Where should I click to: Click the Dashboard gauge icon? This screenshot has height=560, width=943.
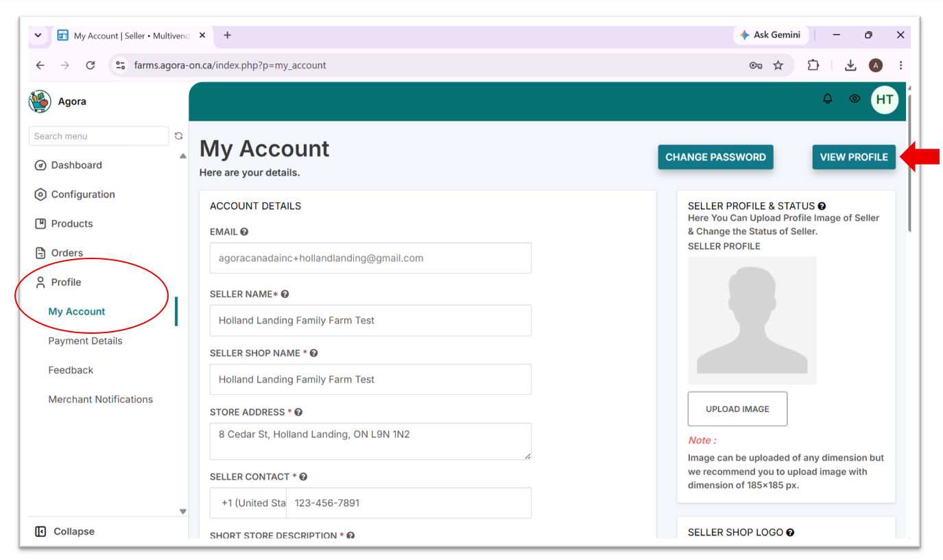(40, 165)
